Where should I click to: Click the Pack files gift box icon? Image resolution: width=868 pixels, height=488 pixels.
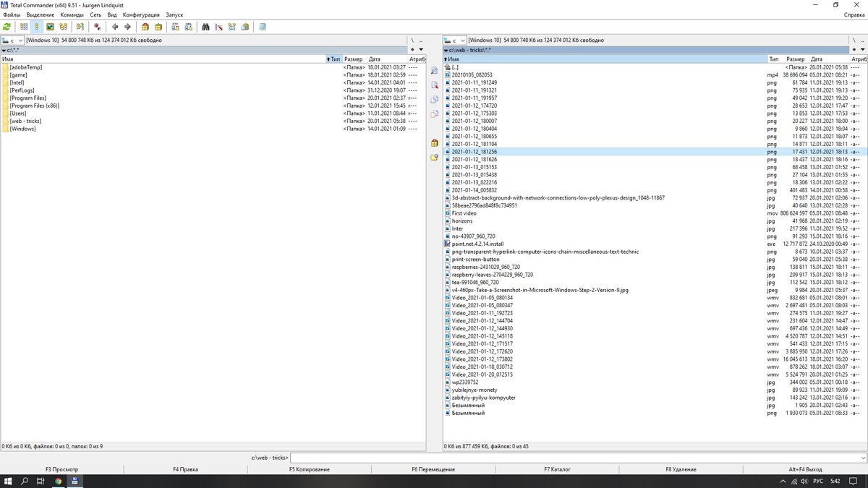pos(145,27)
